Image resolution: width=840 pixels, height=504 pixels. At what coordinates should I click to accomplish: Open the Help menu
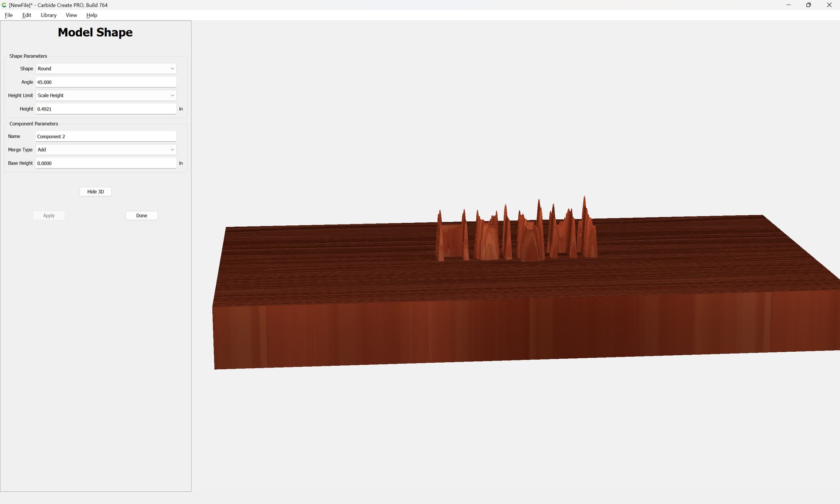[91, 15]
